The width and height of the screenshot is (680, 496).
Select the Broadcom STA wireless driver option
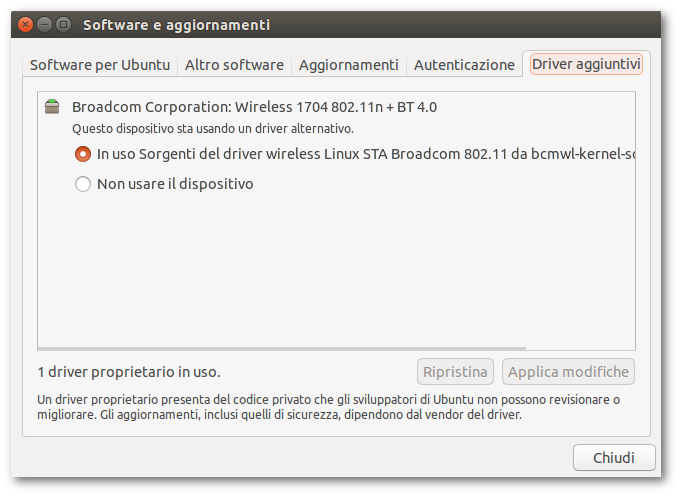pyautogui.click(x=83, y=155)
